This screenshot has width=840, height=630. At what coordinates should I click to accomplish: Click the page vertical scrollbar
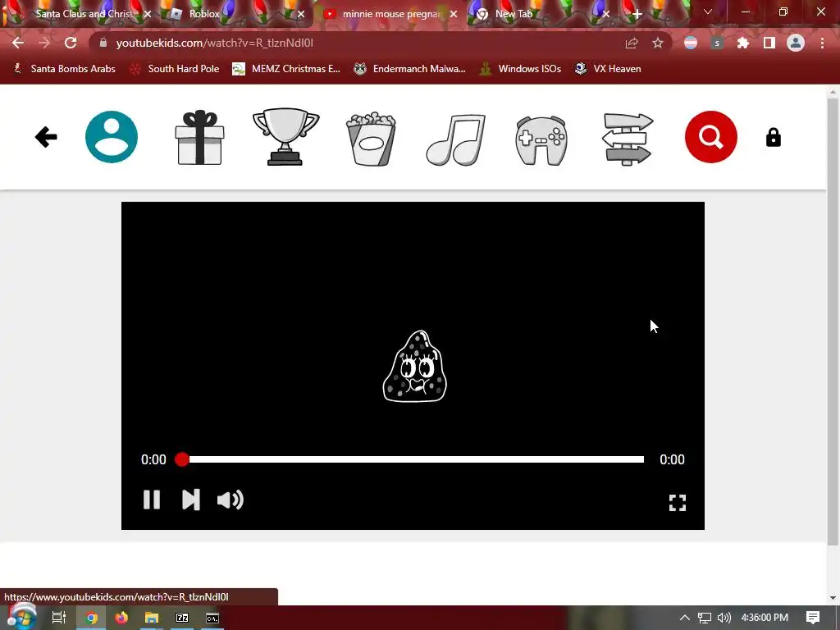(x=833, y=322)
